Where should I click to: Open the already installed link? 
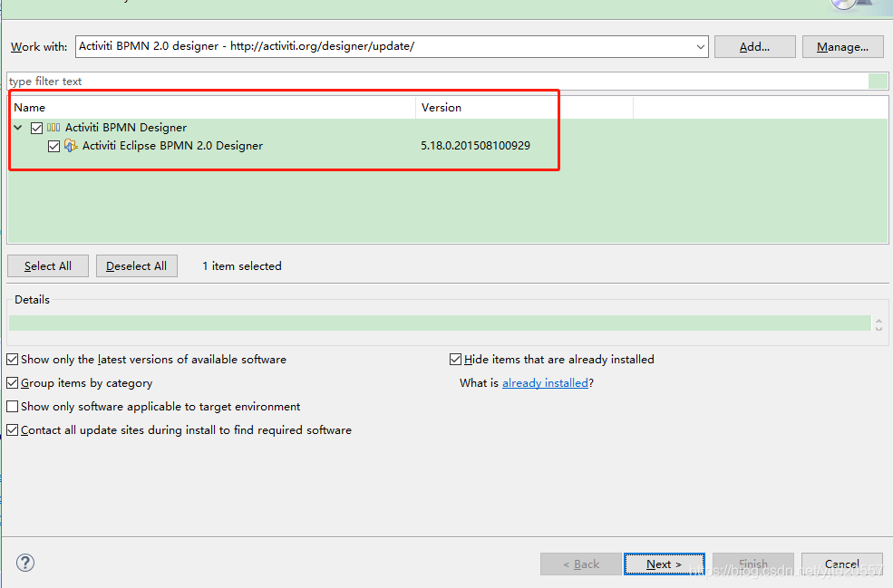click(x=545, y=383)
